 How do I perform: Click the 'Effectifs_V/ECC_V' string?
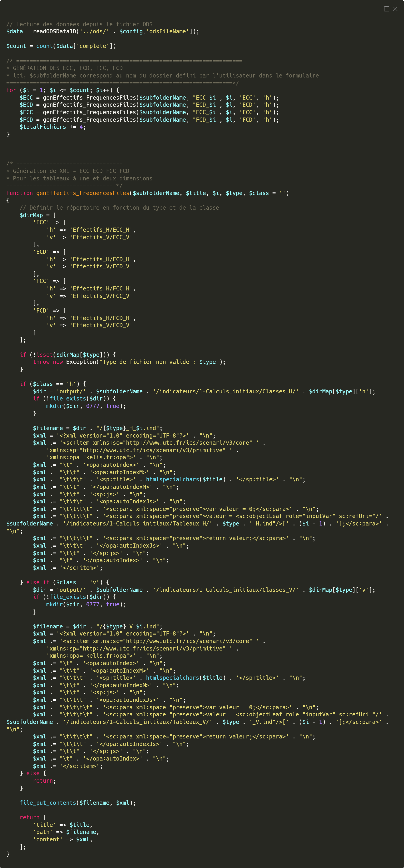101,237
